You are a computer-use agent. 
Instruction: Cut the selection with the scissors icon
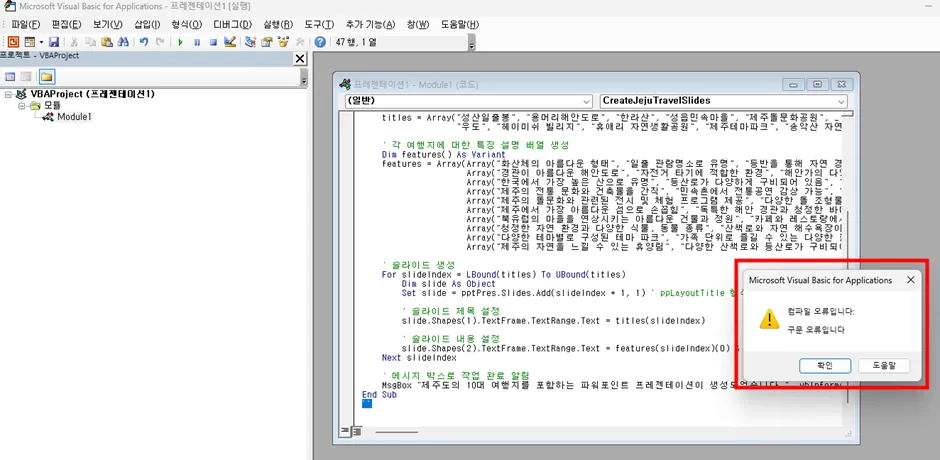(74, 42)
